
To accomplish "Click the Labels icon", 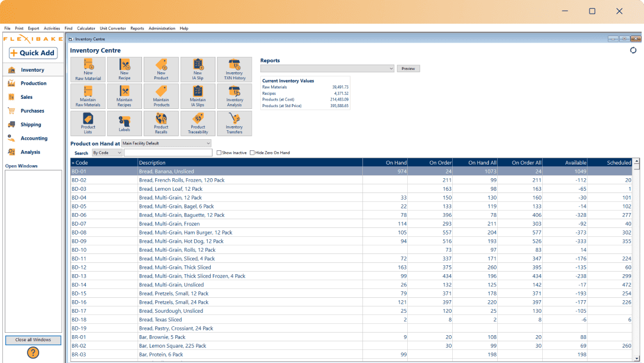I will tap(124, 123).
